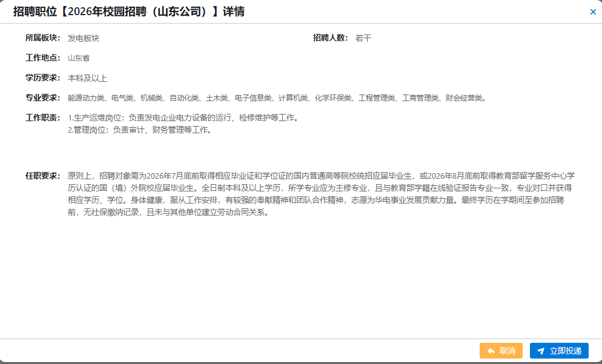This screenshot has width=602, height=364.
Task: Click the 任职要求 paragraph starting with 原则上
Action: click(320, 194)
